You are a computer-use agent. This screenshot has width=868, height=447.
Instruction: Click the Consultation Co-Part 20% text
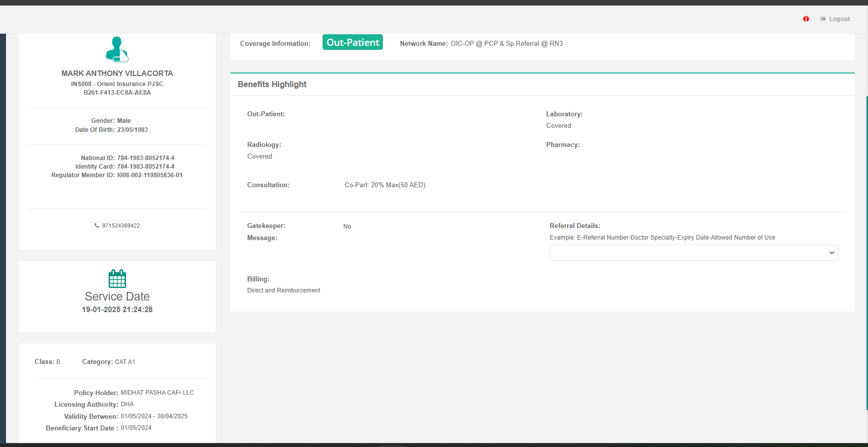(x=384, y=185)
